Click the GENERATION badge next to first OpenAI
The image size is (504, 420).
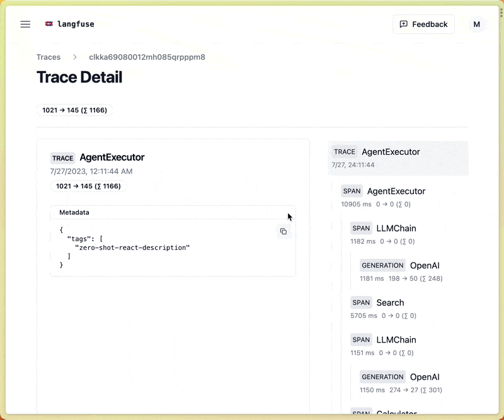coord(382,265)
